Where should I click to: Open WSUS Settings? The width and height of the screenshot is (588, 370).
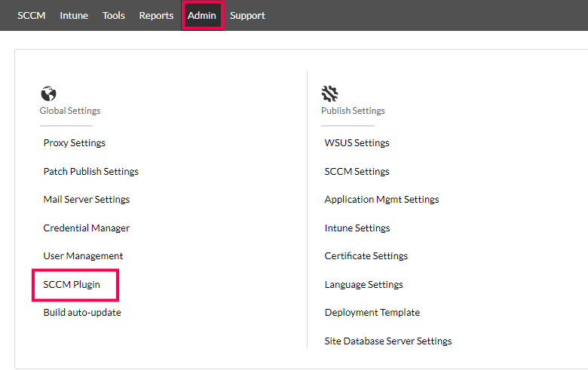(357, 143)
